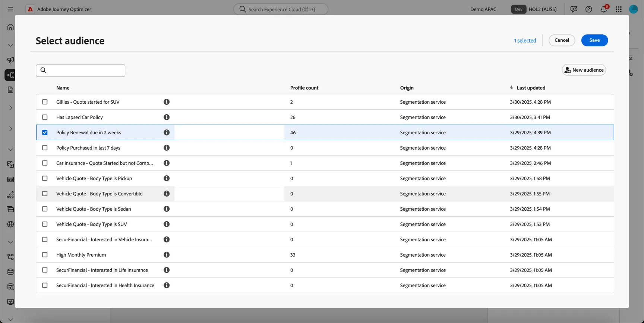Click the Adobe logo in the header
This screenshot has width=644, height=323.
pyautogui.click(x=30, y=9)
